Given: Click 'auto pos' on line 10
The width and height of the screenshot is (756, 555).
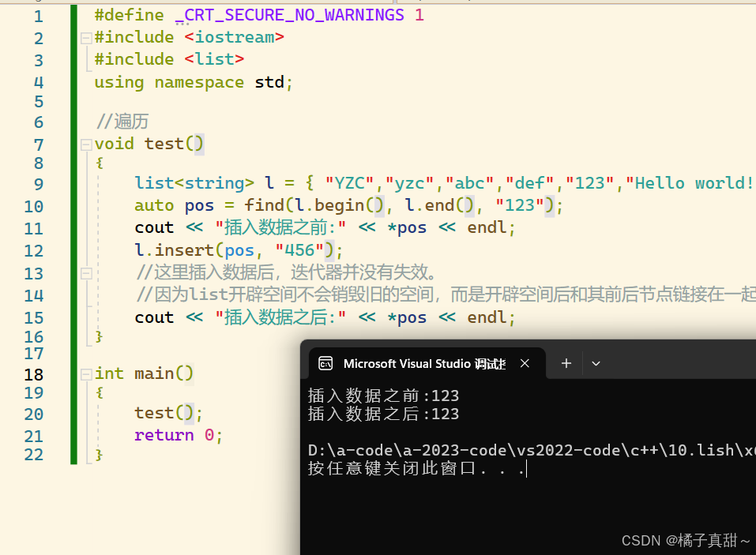Looking at the screenshot, I should point(174,205).
